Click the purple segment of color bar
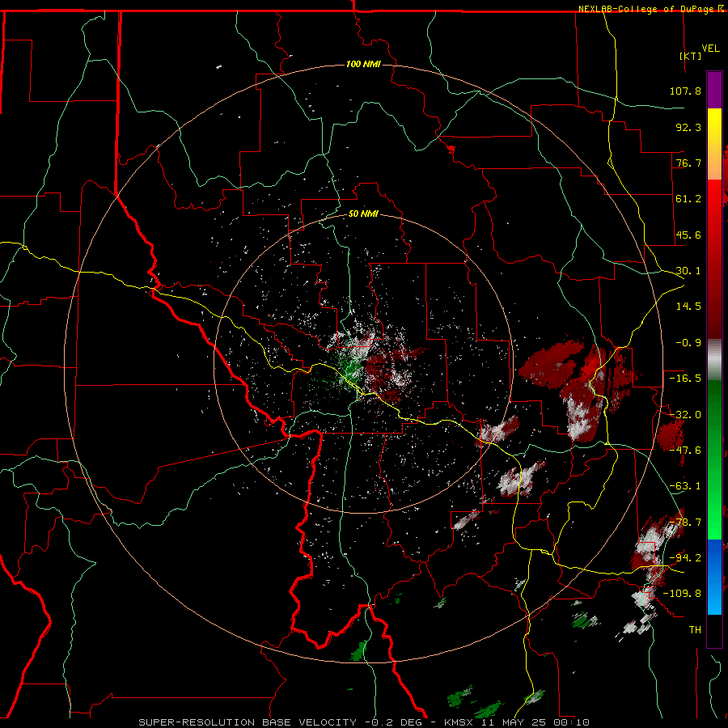Image resolution: width=728 pixels, height=728 pixels. (714, 90)
